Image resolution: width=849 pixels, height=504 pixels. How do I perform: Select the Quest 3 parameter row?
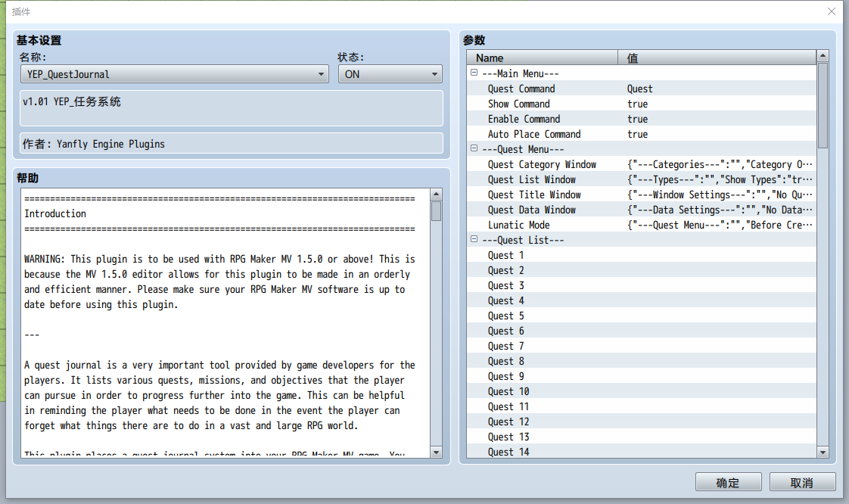point(642,286)
